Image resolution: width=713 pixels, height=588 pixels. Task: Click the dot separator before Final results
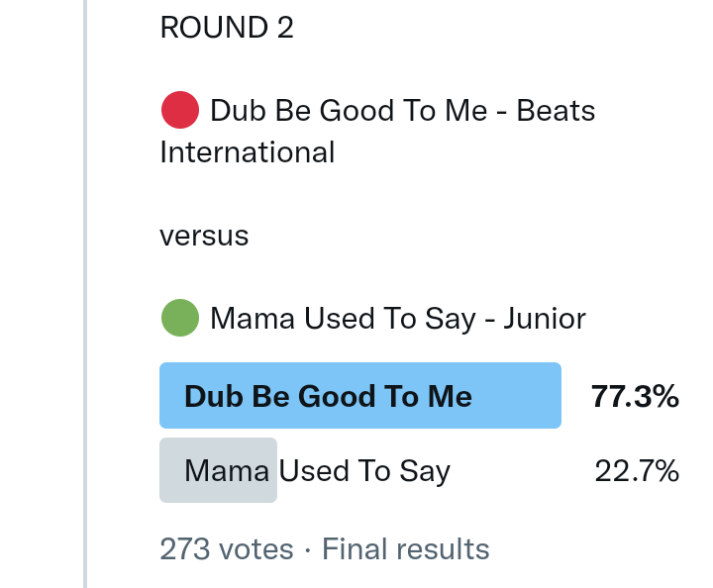click(308, 548)
